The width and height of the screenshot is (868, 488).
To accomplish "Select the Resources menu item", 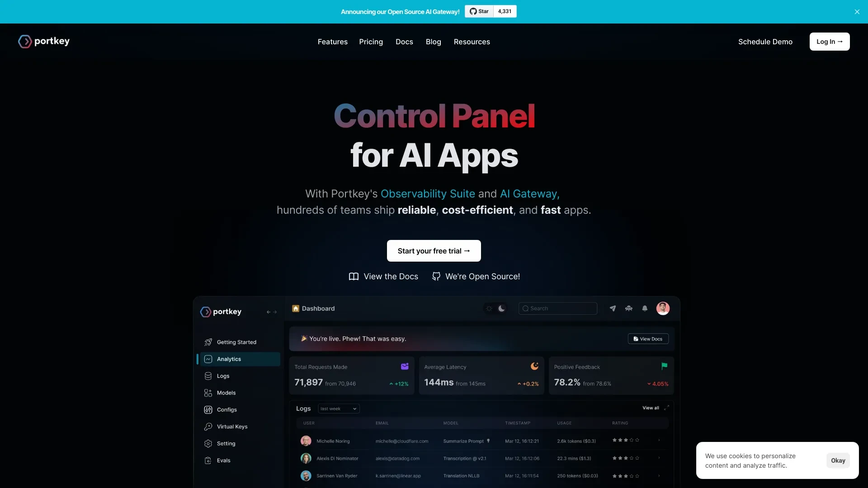I will 472,41.
